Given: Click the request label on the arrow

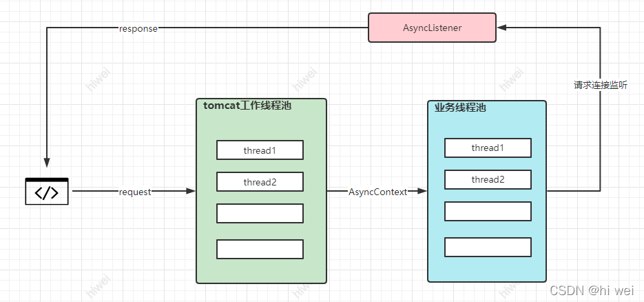Looking at the screenshot, I should pyautogui.click(x=134, y=192).
